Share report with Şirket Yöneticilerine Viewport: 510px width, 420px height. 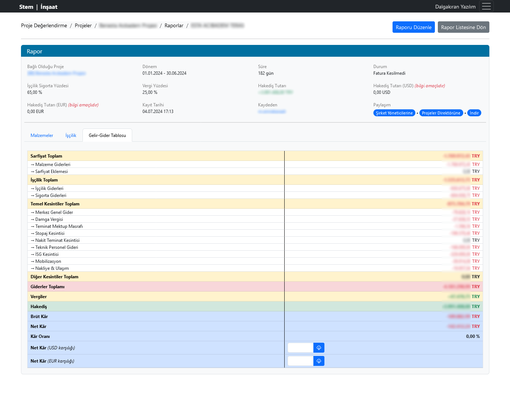click(394, 113)
